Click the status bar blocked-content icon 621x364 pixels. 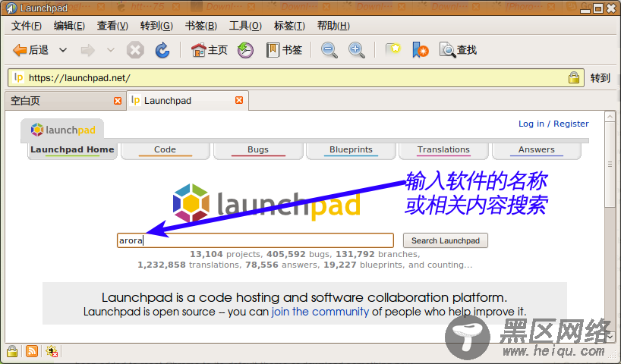tap(52, 351)
